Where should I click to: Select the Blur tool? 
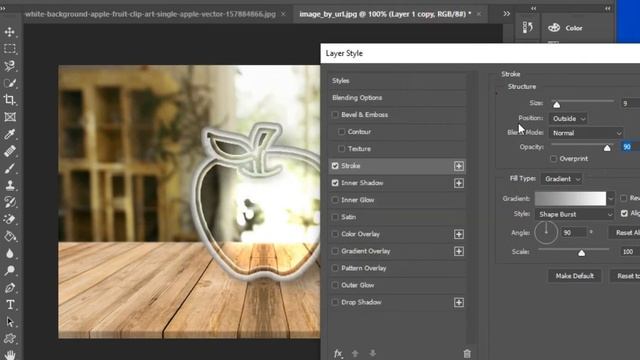pyautogui.click(x=10, y=253)
